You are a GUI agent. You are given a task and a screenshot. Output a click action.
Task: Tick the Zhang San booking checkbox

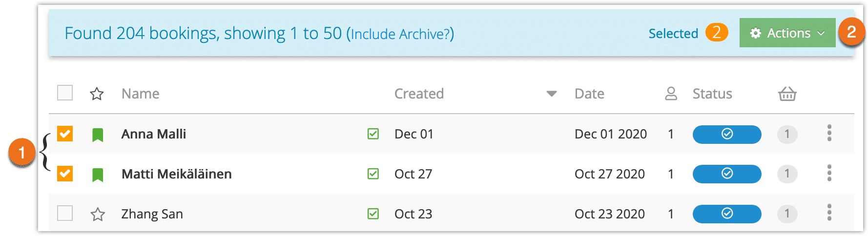click(65, 213)
